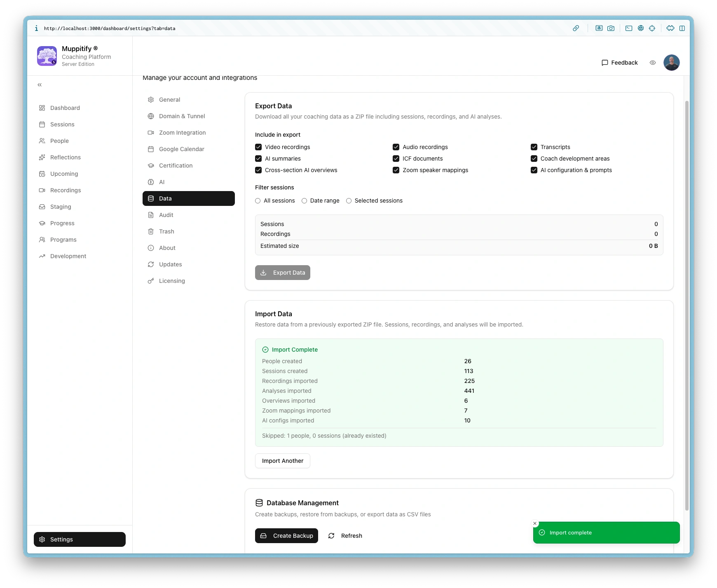The image size is (717, 588).
Task: Click the Muppitify tree logo icon
Action: coord(47,56)
